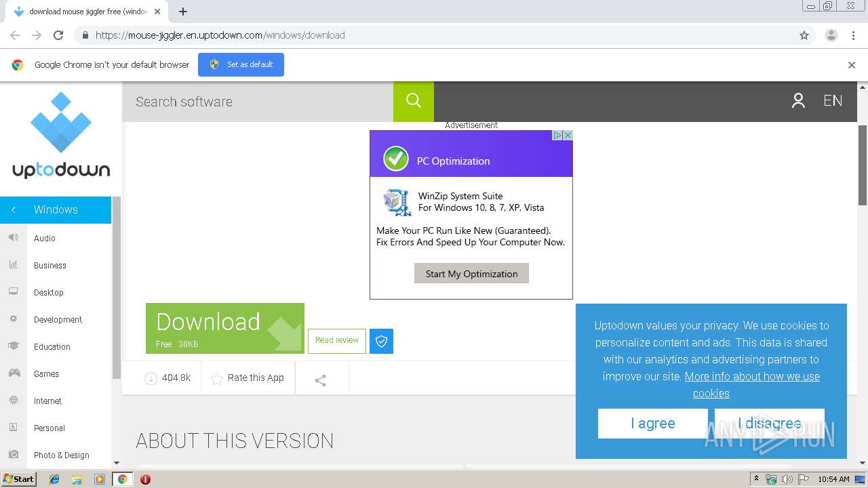Click the browser back arrow
The height and width of the screenshot is (488, 868).
coord(15,35)
